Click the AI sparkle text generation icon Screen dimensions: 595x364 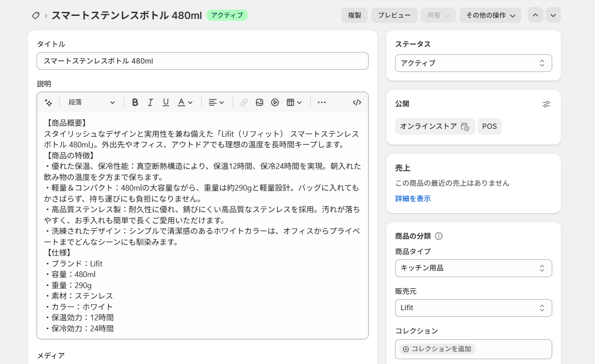[49, 102]
